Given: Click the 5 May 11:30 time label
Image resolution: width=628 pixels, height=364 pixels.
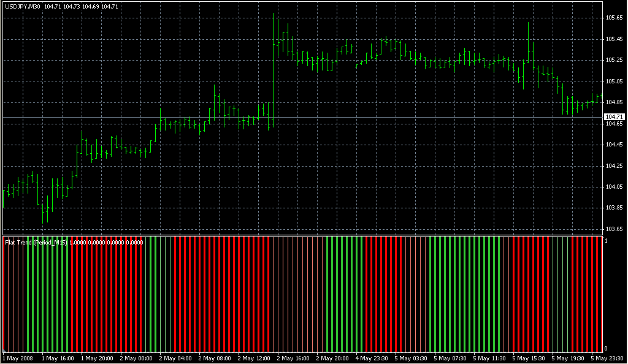Looking at the screenshot, I should tap(489, 358).
